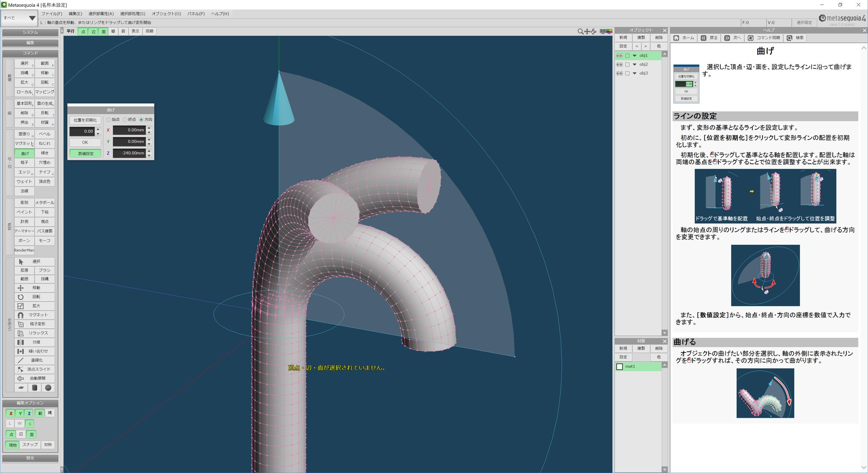868x473 pixels.
Task: Click 位置を初期化 in bend dialog
Action: (x=85, y=120)
